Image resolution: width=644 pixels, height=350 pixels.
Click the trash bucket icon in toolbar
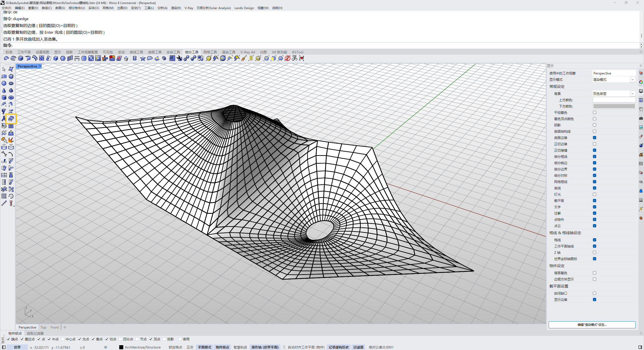pyautogui.click(x=126, y=58)
